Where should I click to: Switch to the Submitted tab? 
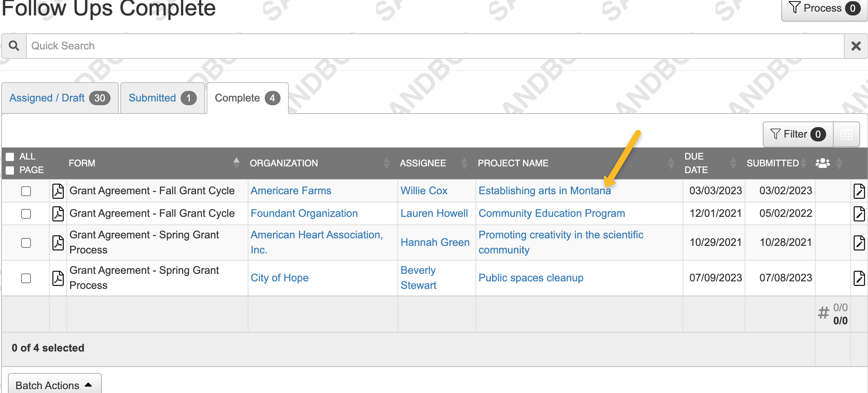(x=162, y=98)
